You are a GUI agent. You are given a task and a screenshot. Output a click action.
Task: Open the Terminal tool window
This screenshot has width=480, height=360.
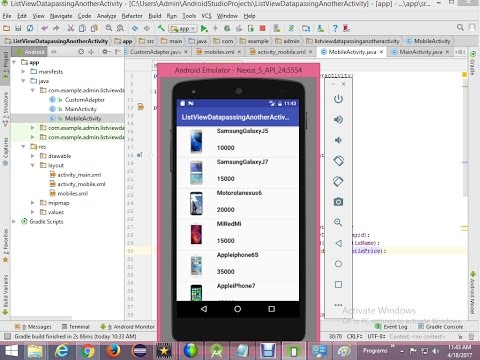[76, 327]
